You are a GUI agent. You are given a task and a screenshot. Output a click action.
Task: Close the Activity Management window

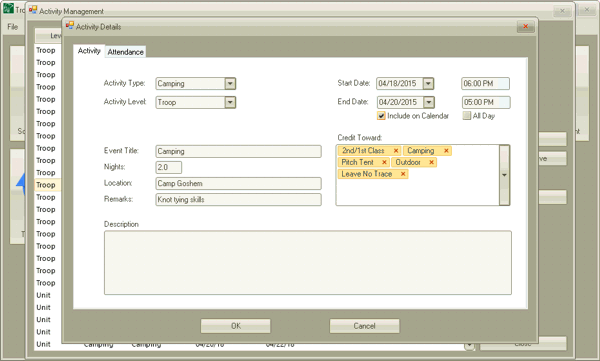pos(562,11)
